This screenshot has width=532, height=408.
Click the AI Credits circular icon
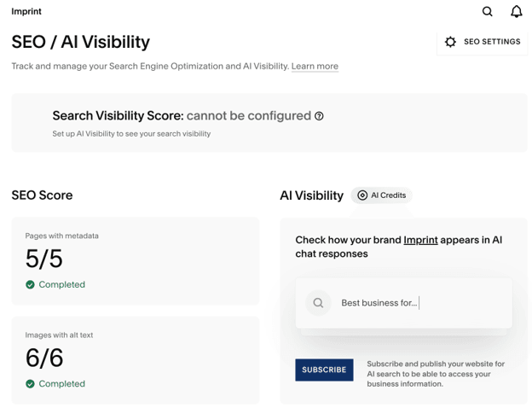362,195
